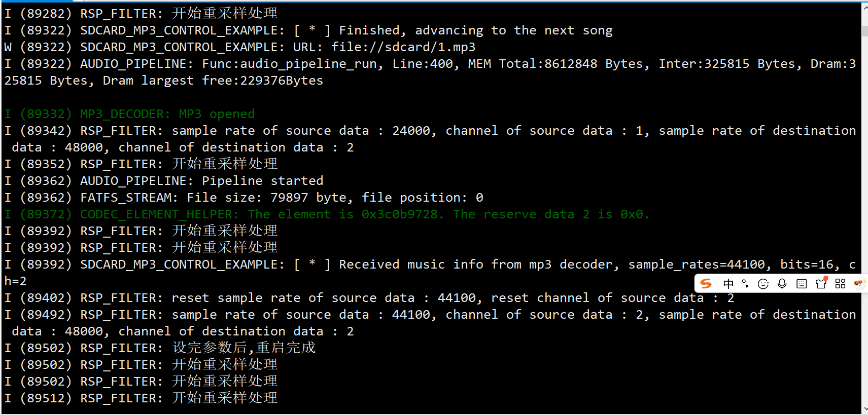Click the Sogou AI assistant avatar icon
The height and width of the screenshot is (415, 868).
pyautogui.click(x=859, y=283)
